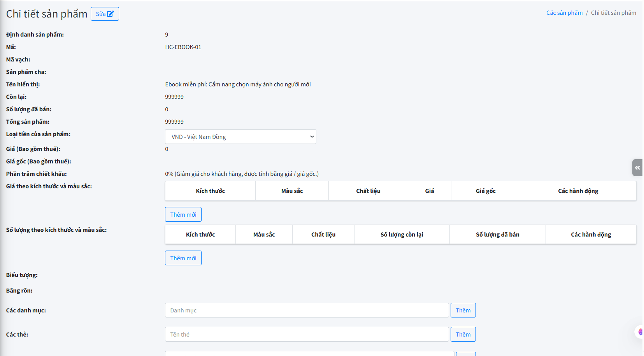Click the Số lượng đã bán column header

pos(497,235)
